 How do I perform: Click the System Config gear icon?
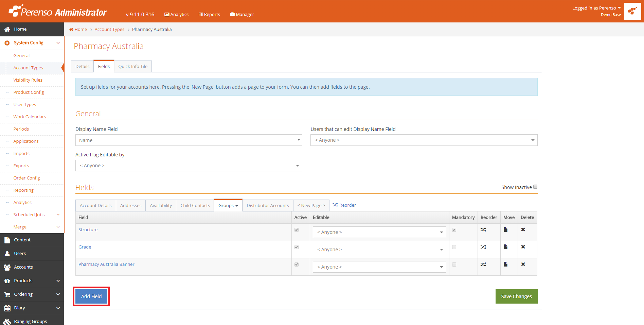point(7,43)
